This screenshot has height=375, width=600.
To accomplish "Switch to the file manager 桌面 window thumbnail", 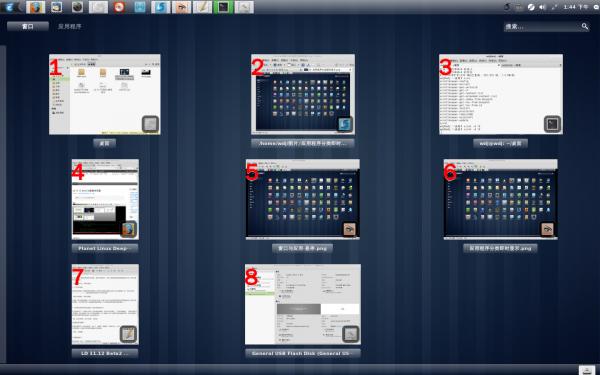I will (x=104, y=94).
